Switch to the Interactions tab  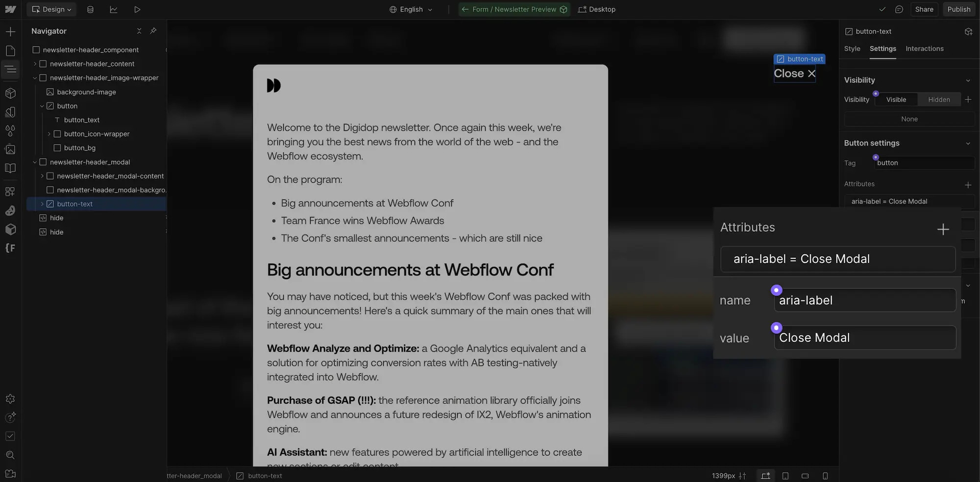point(924,48)
